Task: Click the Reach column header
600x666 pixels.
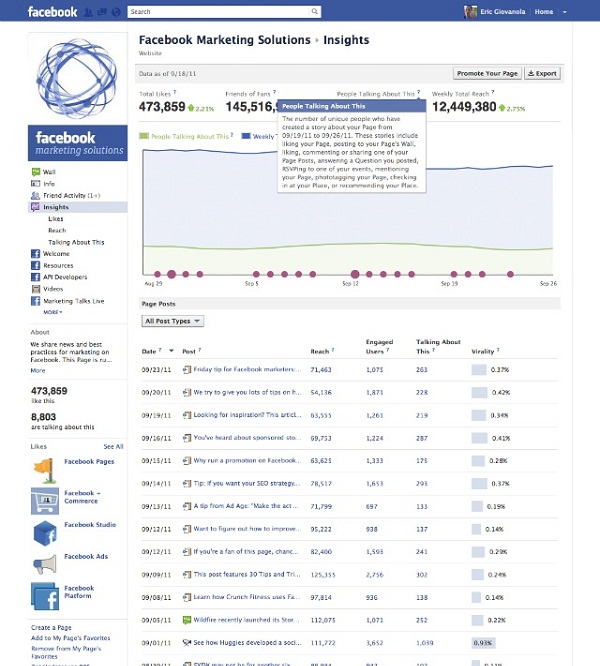Action: [319, 351]
